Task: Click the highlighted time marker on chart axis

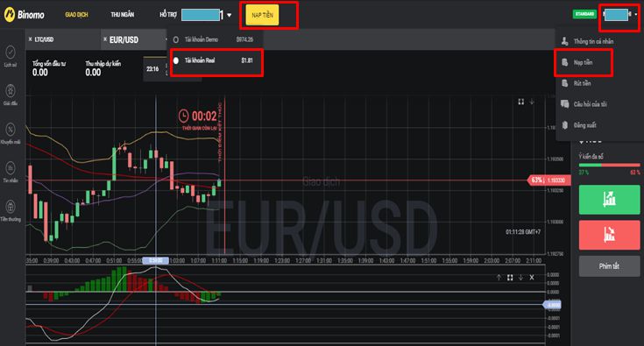Action: coord(155,260)
